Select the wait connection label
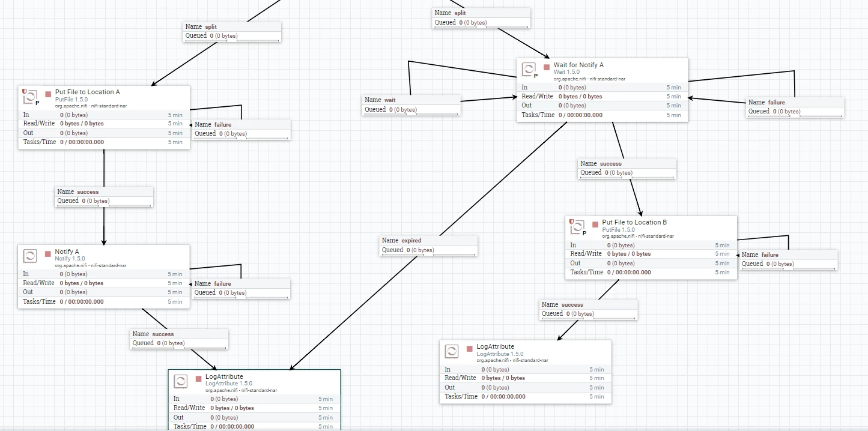The width and height of the screenshot is (868, 431). [x=412, y=105]
